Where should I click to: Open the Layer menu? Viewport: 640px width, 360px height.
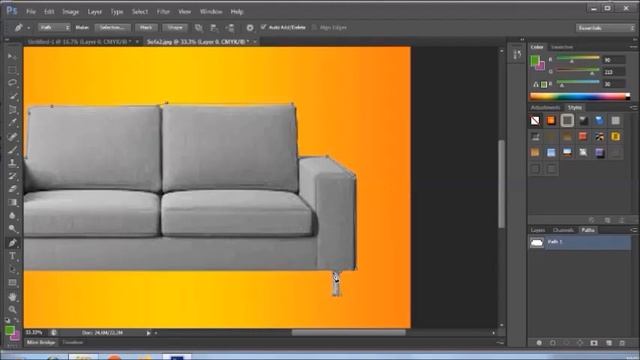click(94, 12)
